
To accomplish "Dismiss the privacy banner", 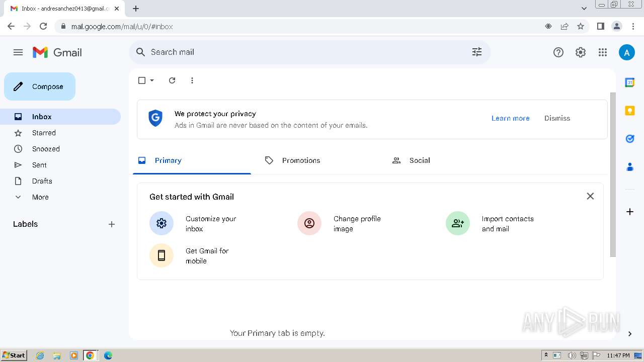I will click(557, 118).
